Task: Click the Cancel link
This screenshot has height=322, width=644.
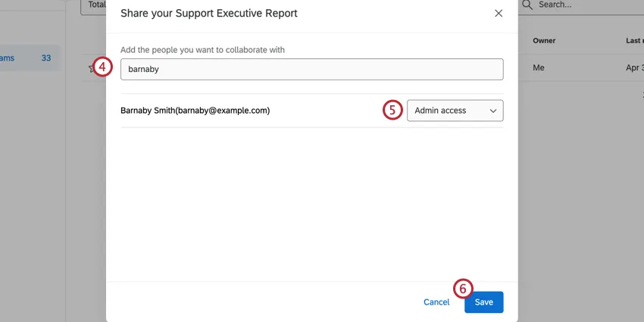Action: [436, 302]
